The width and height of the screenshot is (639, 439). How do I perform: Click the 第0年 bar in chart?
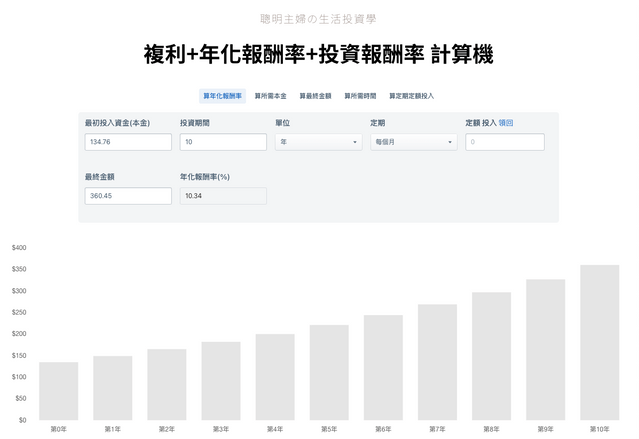point(58,390)
